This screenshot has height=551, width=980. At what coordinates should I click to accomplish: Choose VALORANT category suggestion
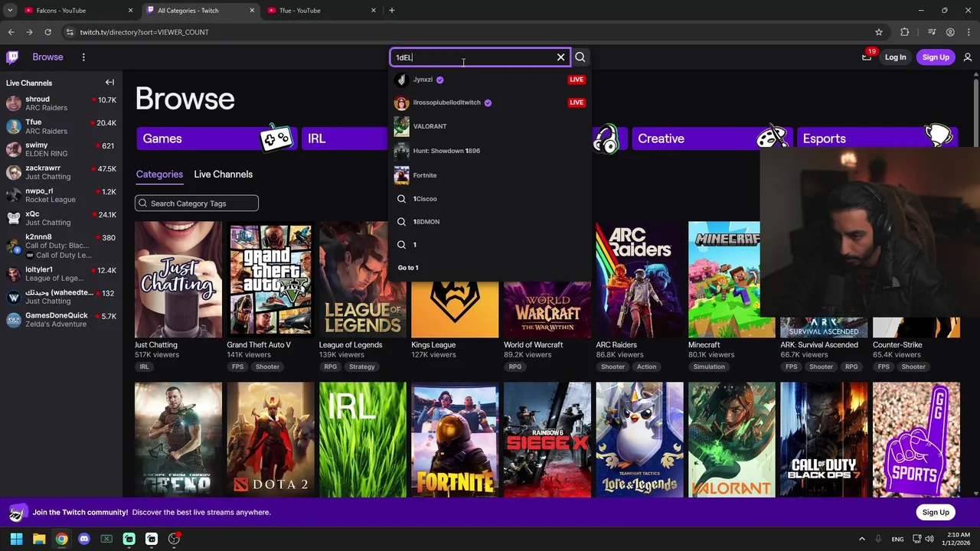pos(490,126)
